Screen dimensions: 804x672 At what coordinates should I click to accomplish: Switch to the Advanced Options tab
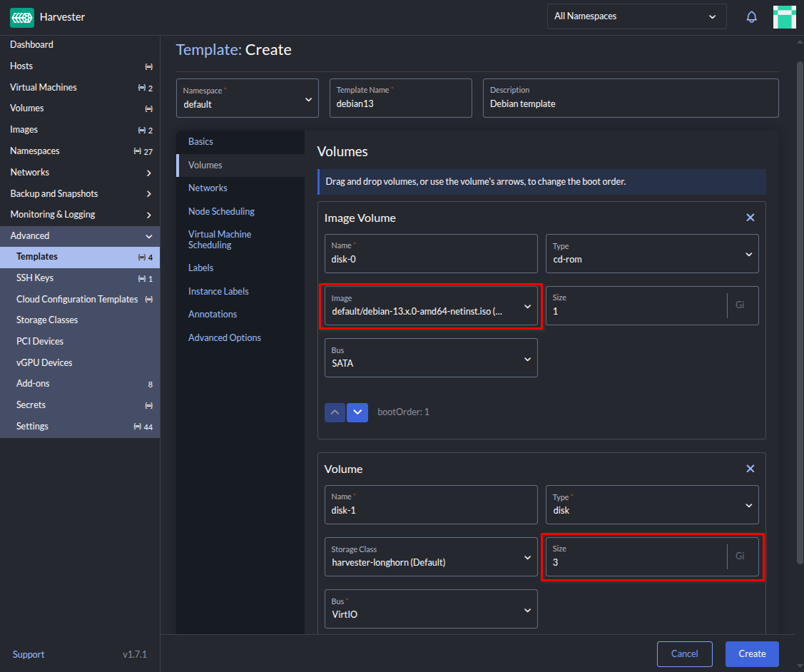(x=224, y=337)
